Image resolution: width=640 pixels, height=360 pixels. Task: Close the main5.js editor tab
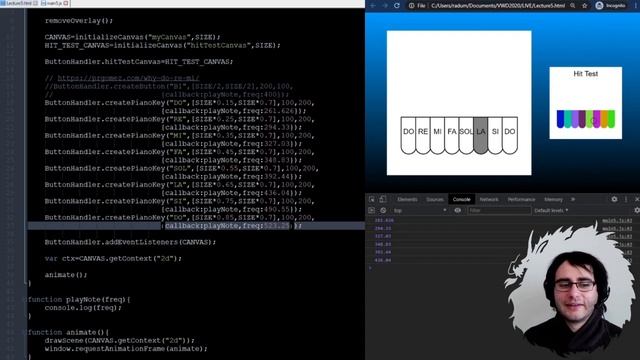coord(66,3)
